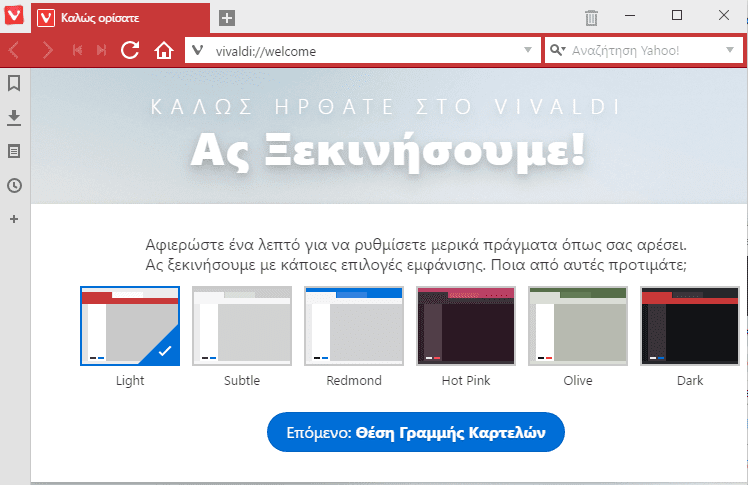Click the rewind navigation button
The width and height of the screenshot is (748, 485).
click(77, 50)
